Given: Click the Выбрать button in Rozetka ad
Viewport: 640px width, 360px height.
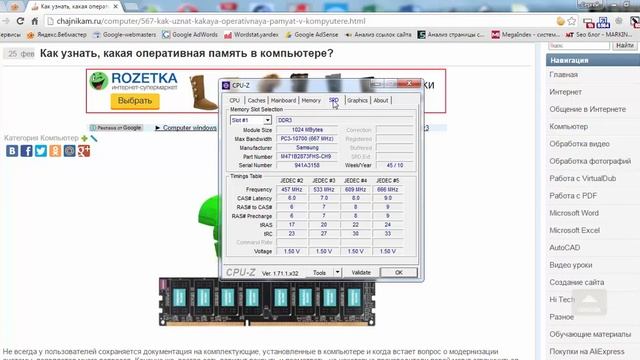Looking at the screenshot, I should click(135, 101).
